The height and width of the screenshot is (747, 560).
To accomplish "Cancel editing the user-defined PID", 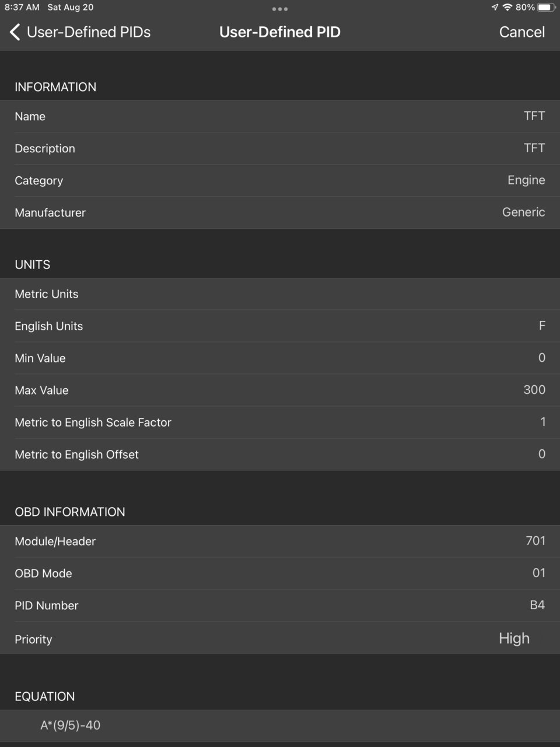I will [521, 32].
